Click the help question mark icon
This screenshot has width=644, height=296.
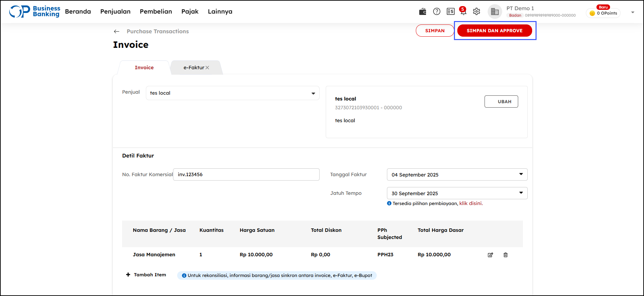(437, 12)
